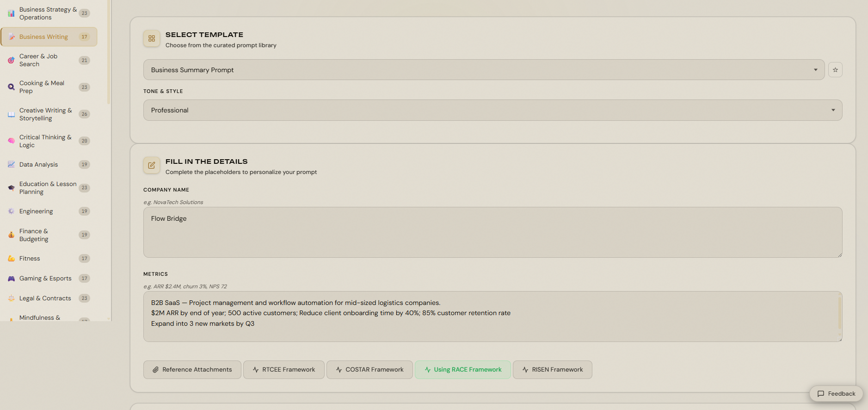Image resolution: width=868 pixels, height=410 pixels.
Task: Click the Education & Lesson Planning cap icon
Action: (x=11, y=188)
